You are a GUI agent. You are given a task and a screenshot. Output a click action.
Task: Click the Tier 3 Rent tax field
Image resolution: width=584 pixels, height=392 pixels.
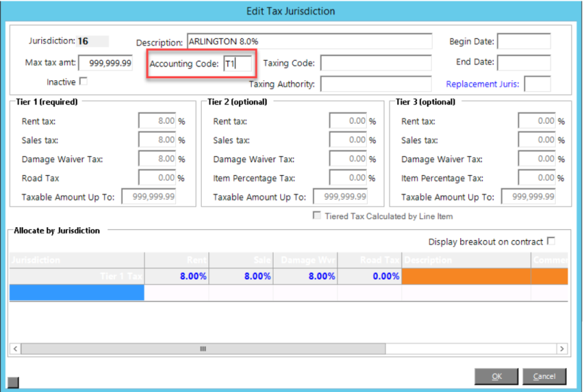pos(537,121)
